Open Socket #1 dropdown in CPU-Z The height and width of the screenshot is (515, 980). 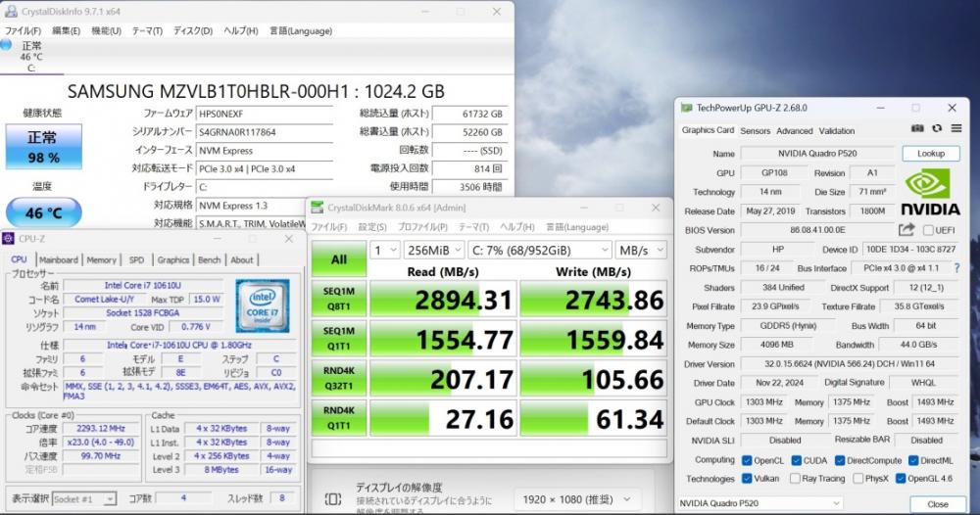[x=84, y=499]
